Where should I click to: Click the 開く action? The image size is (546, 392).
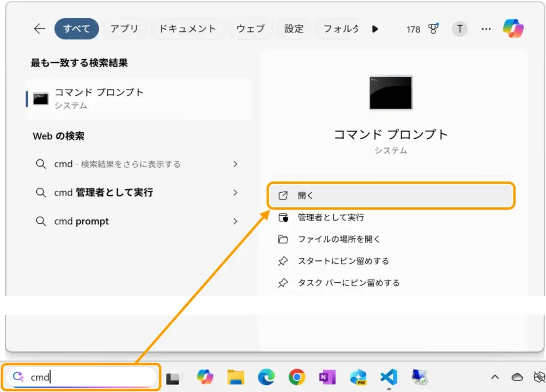[x=391, y=195]
